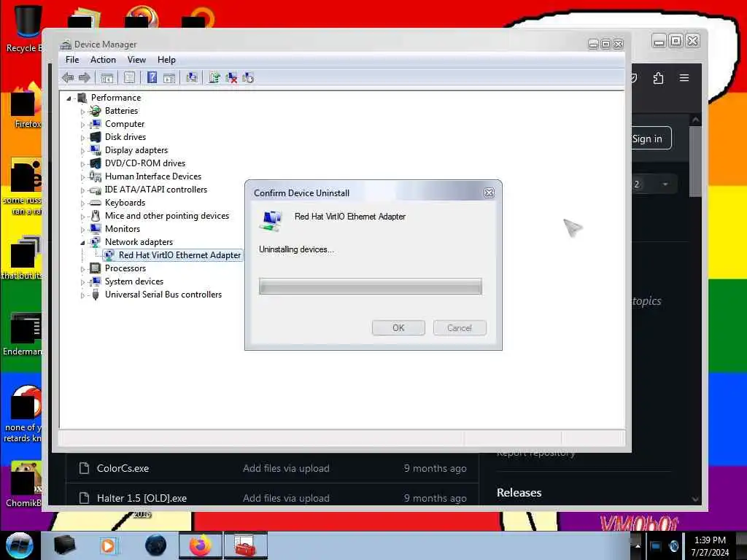Click Firefox icon in the taskbar
This screenshot has height=560, width=747.
tap(201, 545)
